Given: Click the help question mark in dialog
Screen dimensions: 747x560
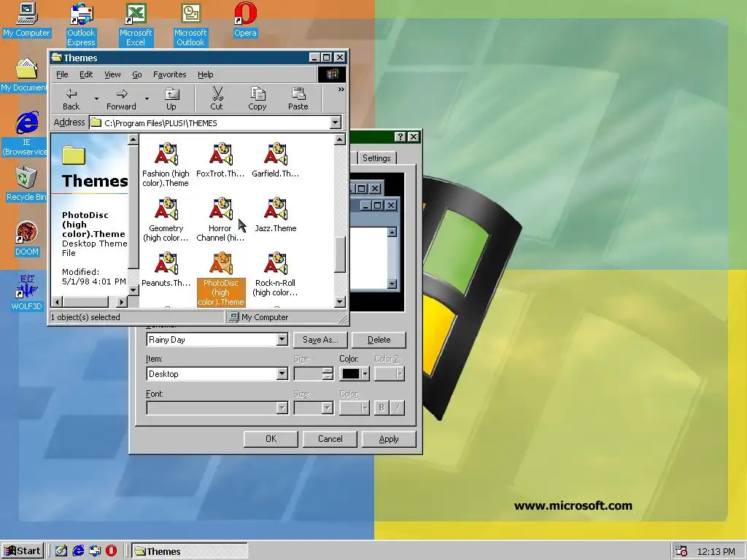Looking at the screenshot, I should pyautogui.click(x=400, y=136).
